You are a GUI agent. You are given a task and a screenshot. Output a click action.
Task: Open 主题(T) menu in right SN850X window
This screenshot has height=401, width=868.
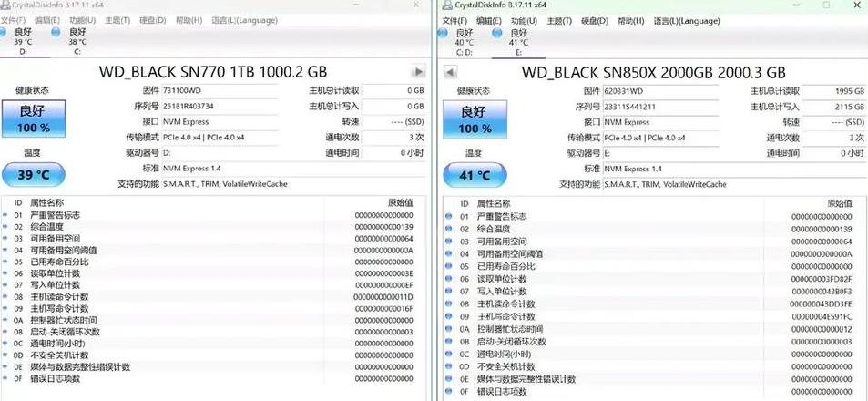point(559,21)
